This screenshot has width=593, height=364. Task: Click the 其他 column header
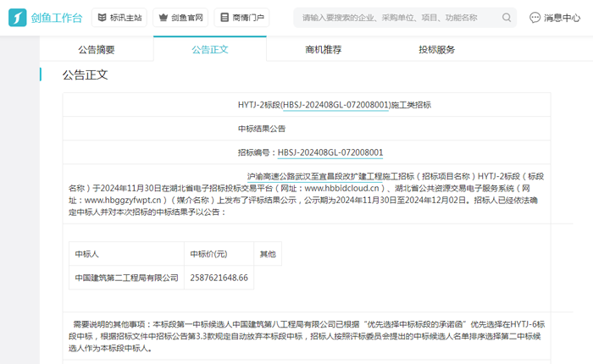pyautogui.click(x=268, y=254)
